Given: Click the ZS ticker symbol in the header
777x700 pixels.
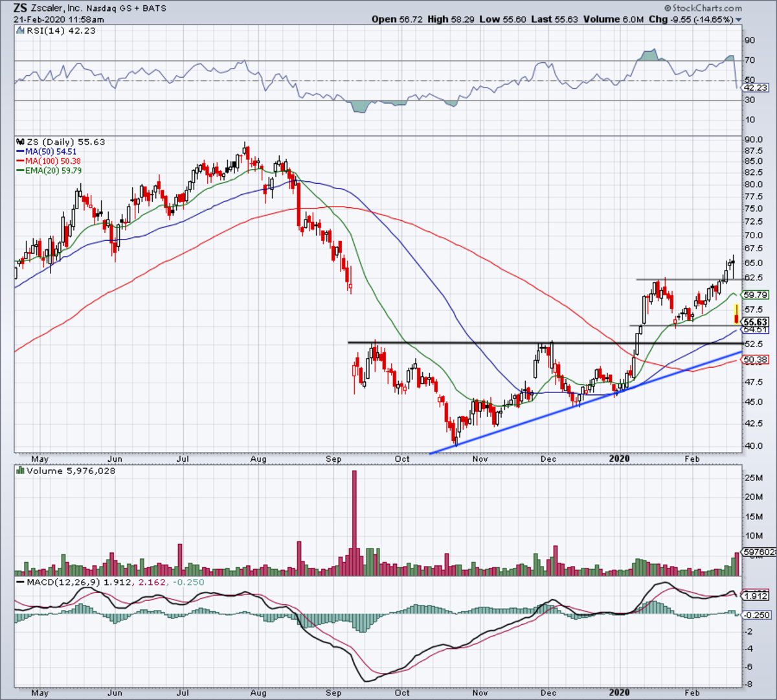Looking at the screenshot, I should coord(21,8).
